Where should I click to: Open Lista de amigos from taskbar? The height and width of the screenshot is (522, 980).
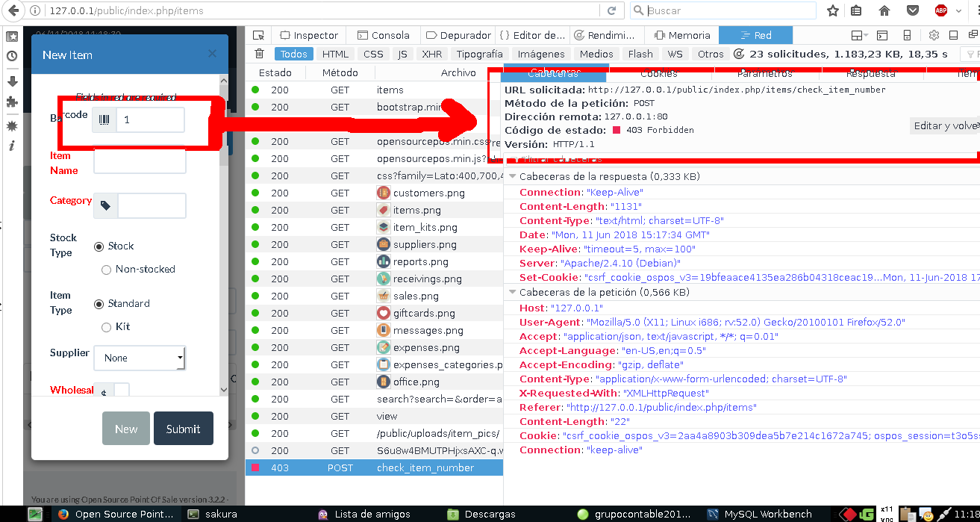pos(363,514)
